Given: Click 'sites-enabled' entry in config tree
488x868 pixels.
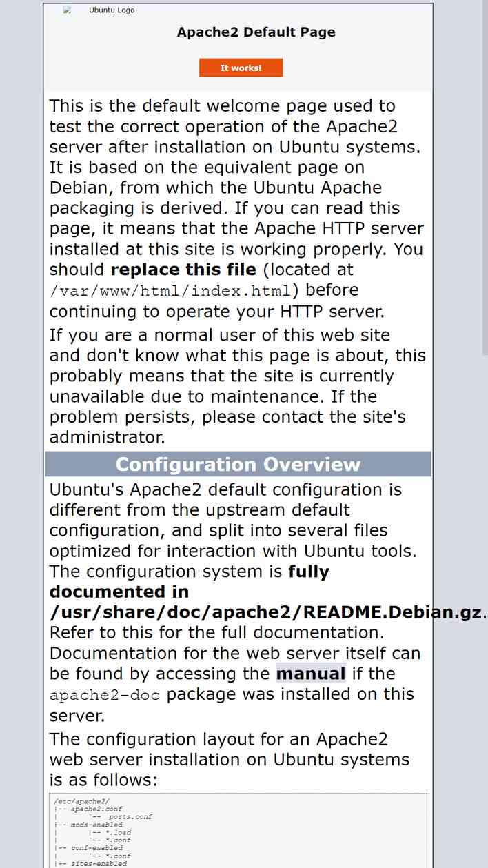Looking at the screenshot, I should [x=99, y=864].
